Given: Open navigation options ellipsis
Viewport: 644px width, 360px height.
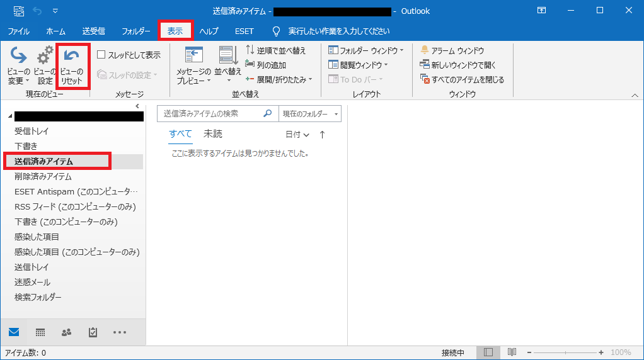Looking at the screenshot, I should 120,332.
